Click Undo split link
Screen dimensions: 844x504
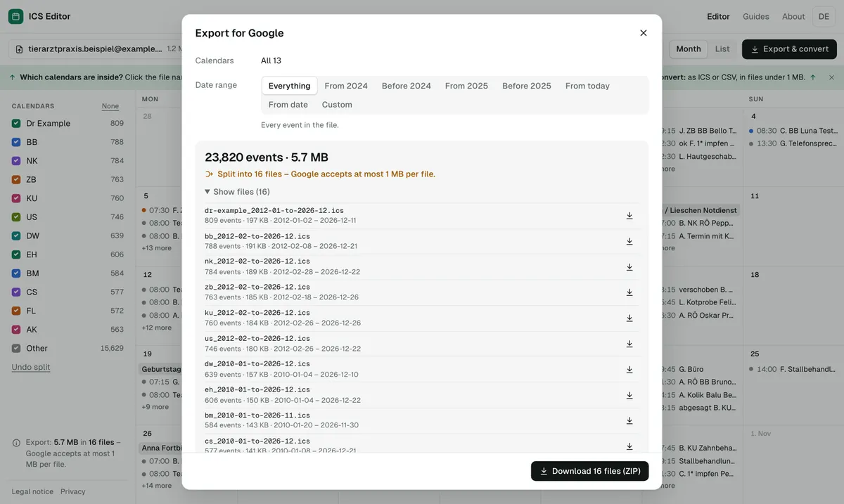pos(31,367)
